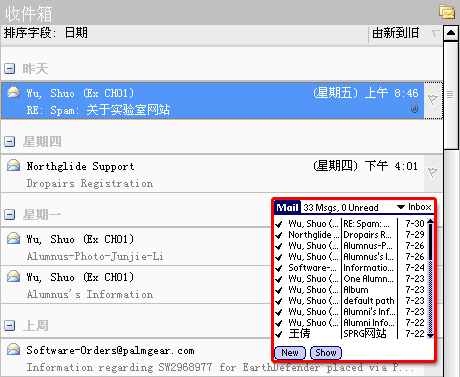Viewport: 460px width, 377px height.
Task: Flag the Wu, Shuo RE: Spam email
Action: (433, 100)
